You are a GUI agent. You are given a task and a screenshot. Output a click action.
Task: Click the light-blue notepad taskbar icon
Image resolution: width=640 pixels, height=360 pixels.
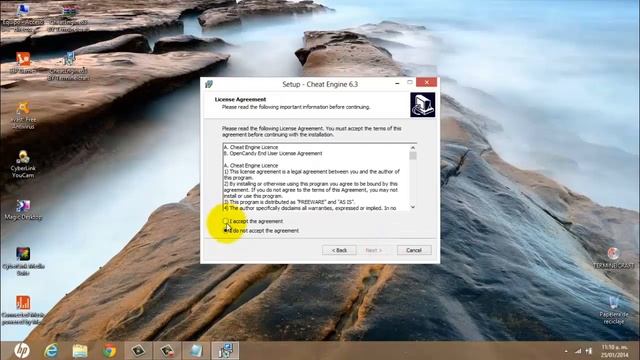pyautogui.click(x=196, y=351)
